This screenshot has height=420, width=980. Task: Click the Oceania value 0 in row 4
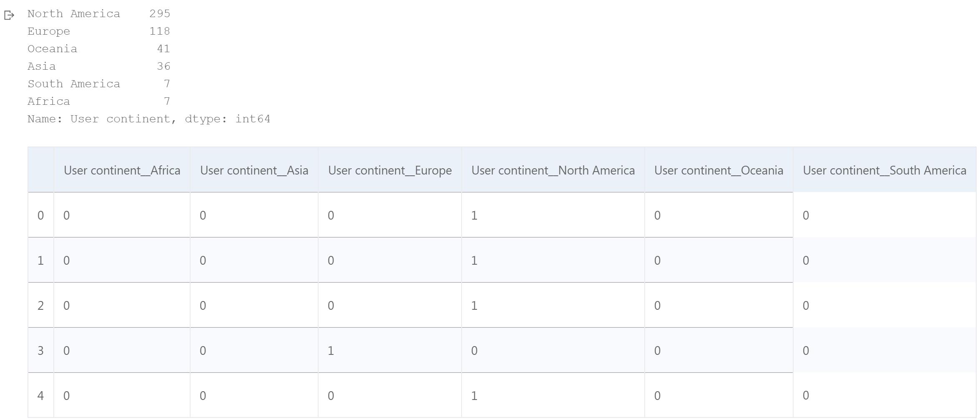click(x=657, y=396)
